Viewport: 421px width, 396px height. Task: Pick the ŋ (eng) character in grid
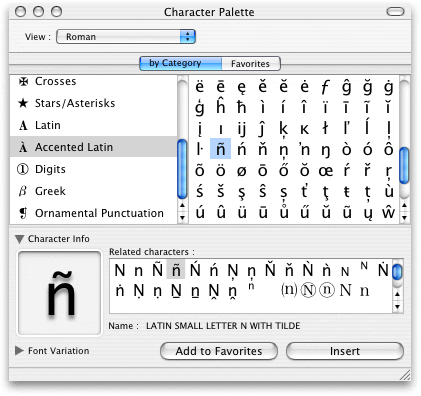(x=326, y=150)
